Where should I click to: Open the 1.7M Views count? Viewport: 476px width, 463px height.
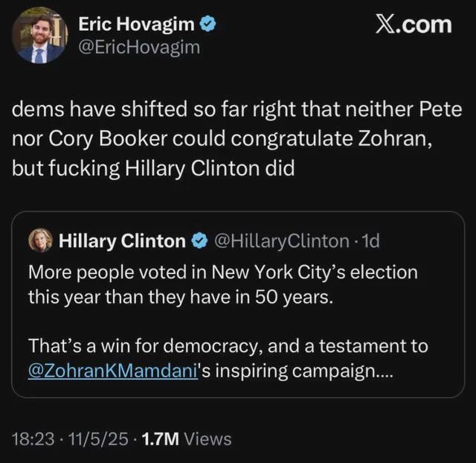tap(186, 439)
